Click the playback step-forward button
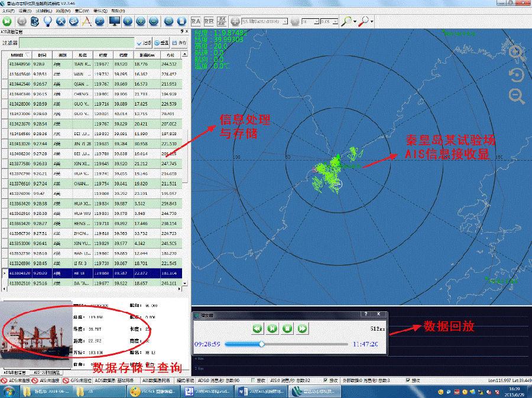The width and height of the screenshot is (532, 398). point(273,328)
